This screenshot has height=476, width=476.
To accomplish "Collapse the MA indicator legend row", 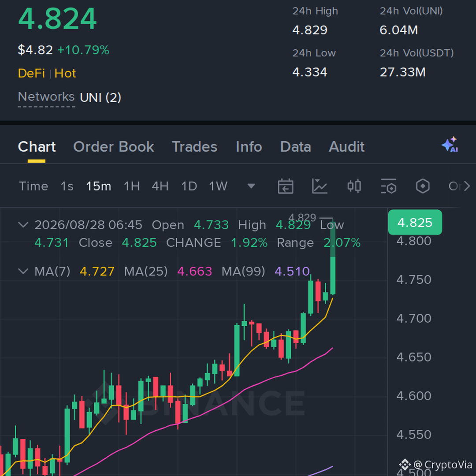I will coord(23,271).
